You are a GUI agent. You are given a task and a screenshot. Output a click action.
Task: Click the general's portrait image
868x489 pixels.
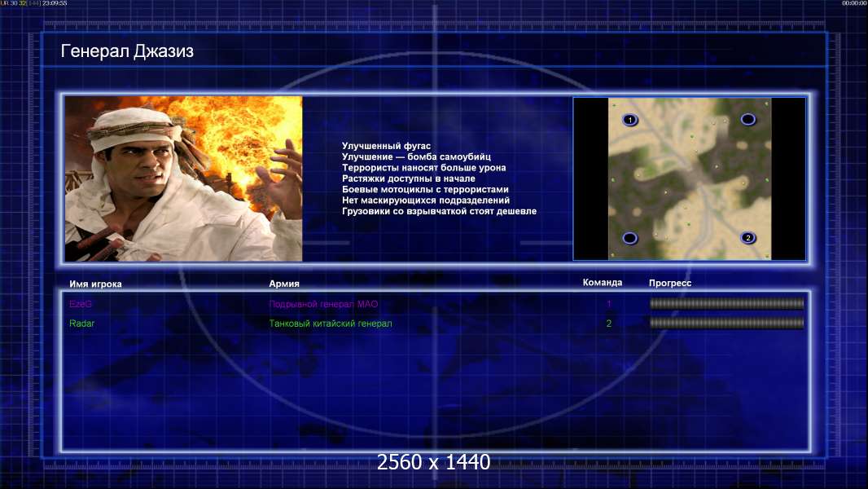[184, 178]
